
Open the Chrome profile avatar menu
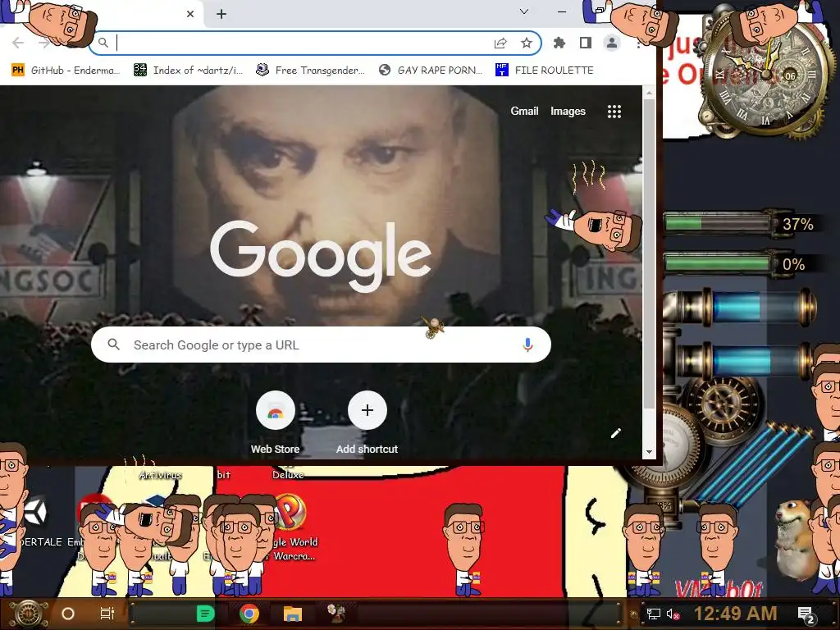coord(612,43)
